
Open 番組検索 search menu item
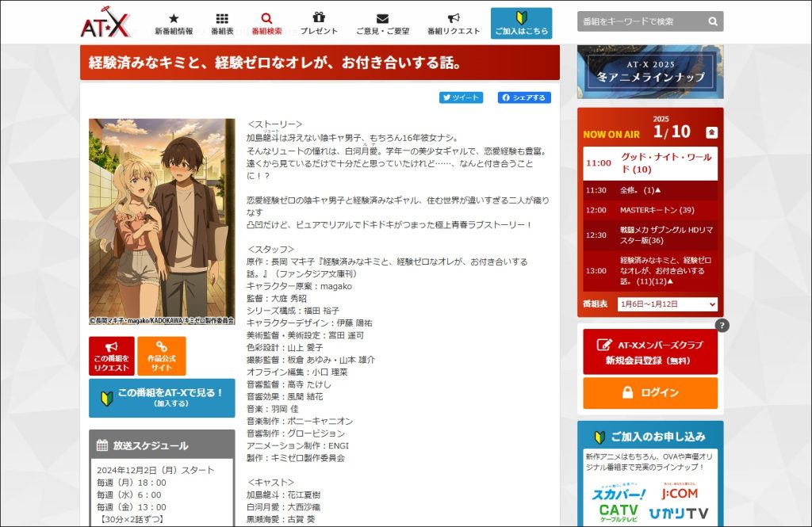click(x=266, y=25)
